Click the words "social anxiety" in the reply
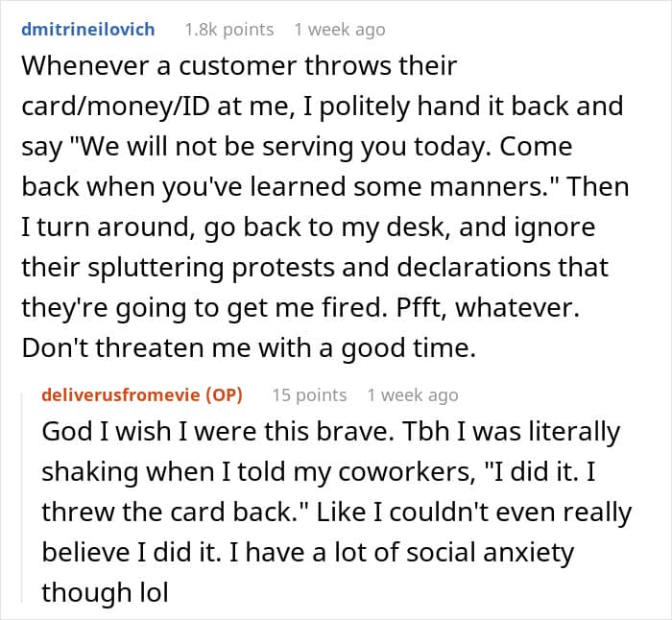The width and height of the screenshot is (672, 620). tap(490, 552)
